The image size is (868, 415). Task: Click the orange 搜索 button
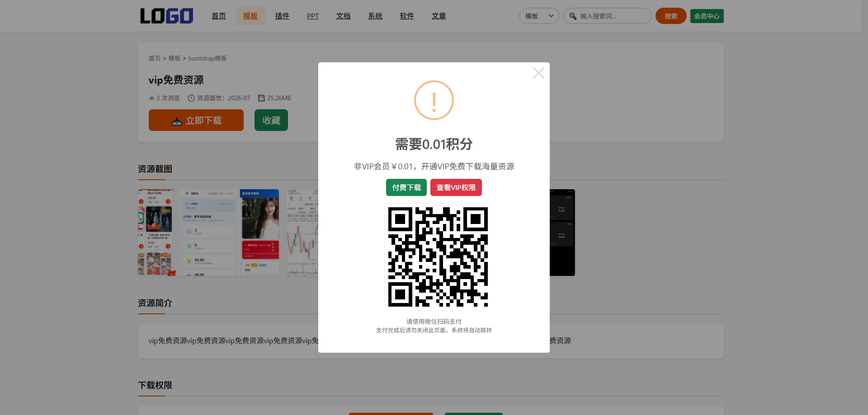(671, 16)
